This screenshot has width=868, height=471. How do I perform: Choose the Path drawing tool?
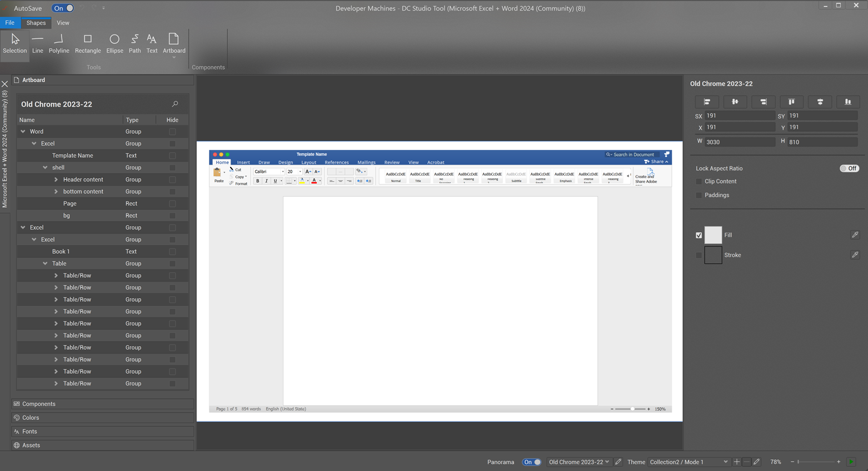coord(134,43)
